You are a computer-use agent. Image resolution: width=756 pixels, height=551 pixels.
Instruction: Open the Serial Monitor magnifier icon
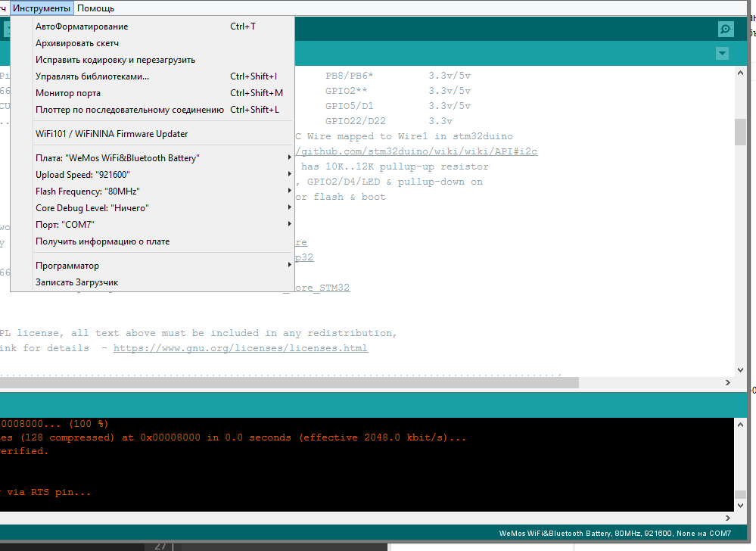click(x=726, y=29)
